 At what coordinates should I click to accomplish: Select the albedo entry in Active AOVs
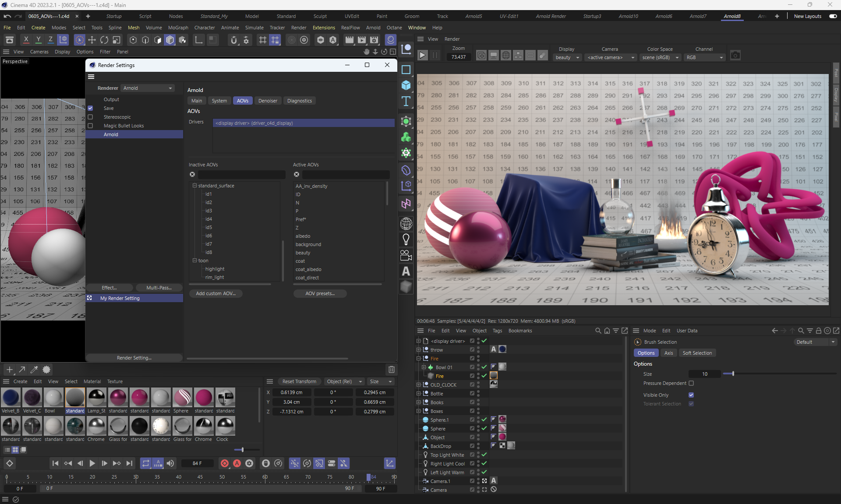pos(303,236)
